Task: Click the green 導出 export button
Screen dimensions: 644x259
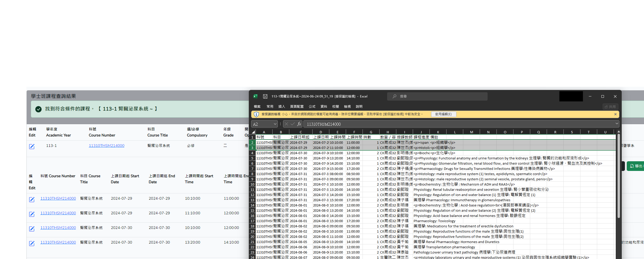Action: (636, 166)
